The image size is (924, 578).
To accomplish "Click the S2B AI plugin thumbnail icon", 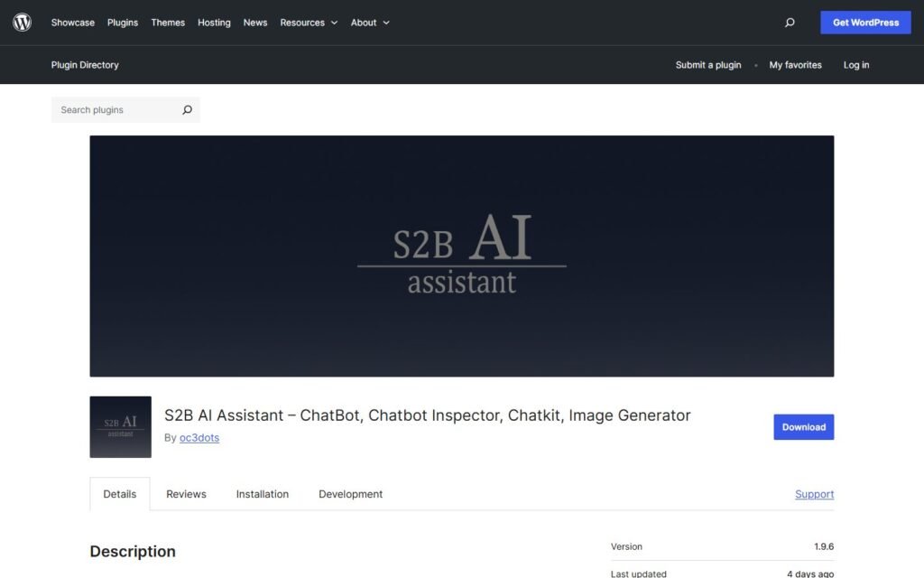I will click(x=120, y=427).
